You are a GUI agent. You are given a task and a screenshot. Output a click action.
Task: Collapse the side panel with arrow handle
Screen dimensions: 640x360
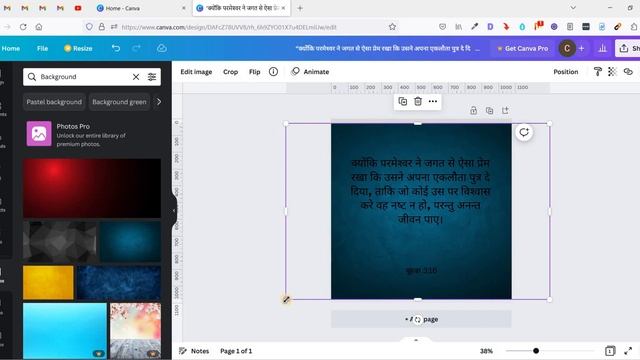coord(174,211)
